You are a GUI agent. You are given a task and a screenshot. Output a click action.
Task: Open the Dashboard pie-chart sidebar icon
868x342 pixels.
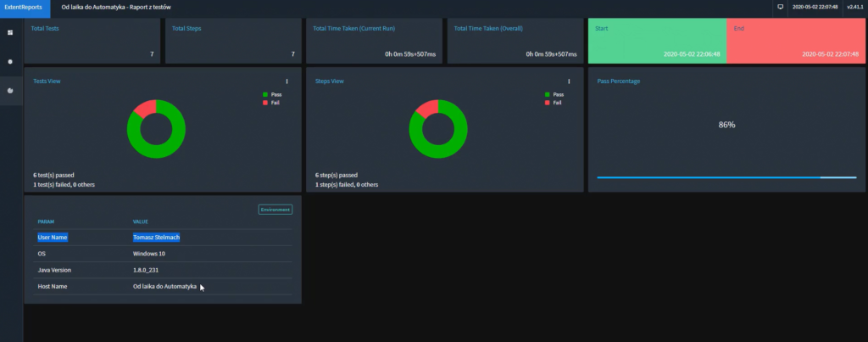10,90
